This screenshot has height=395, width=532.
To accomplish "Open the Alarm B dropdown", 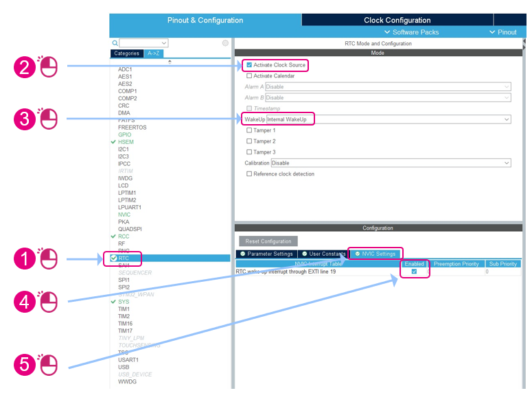I will click(388, 97).
